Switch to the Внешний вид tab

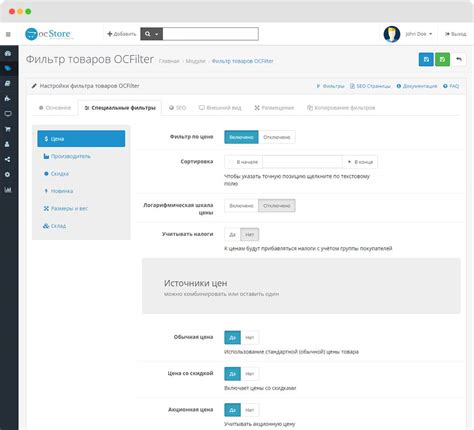pyautogui.click(x=220, y=108)
